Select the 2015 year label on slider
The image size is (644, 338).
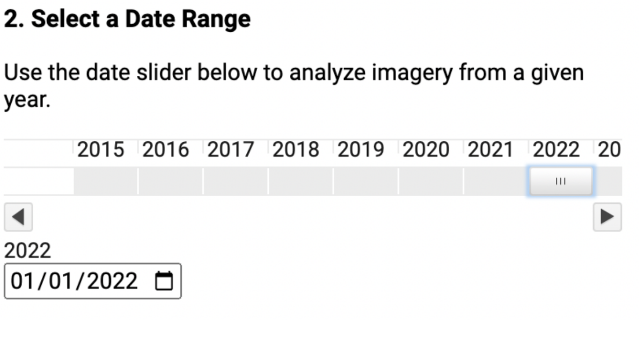click(100, 150)
